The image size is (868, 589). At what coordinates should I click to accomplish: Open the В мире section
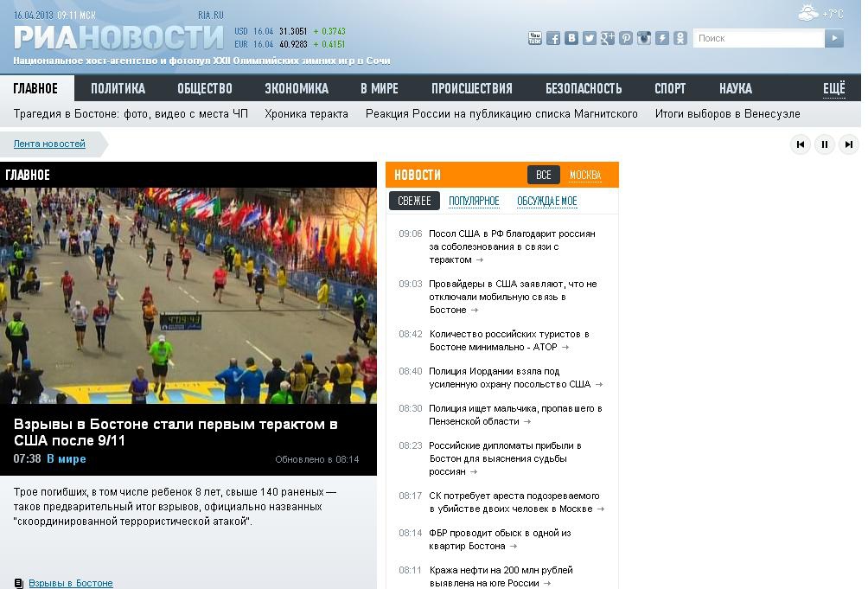click(380, 88)
